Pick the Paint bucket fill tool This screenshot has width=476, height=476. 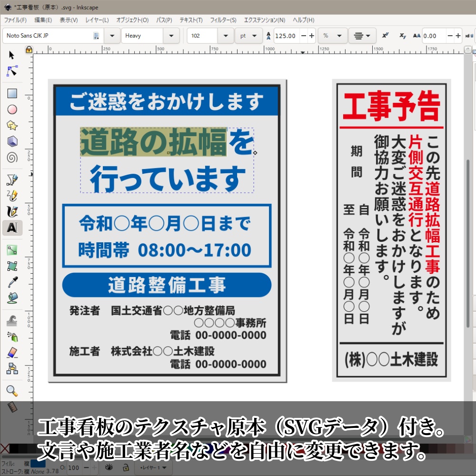[x=12, y=298]
